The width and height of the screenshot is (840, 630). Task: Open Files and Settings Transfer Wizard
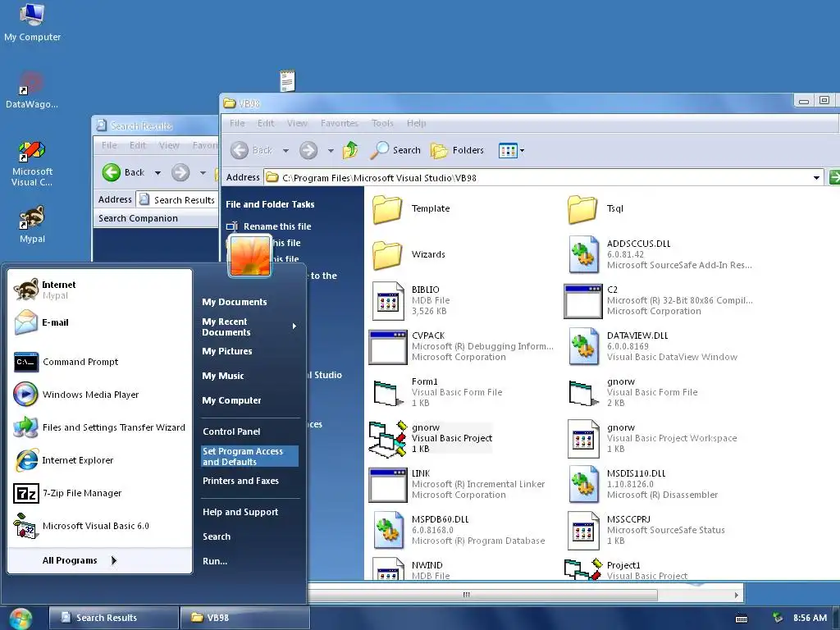pos(100,427)
